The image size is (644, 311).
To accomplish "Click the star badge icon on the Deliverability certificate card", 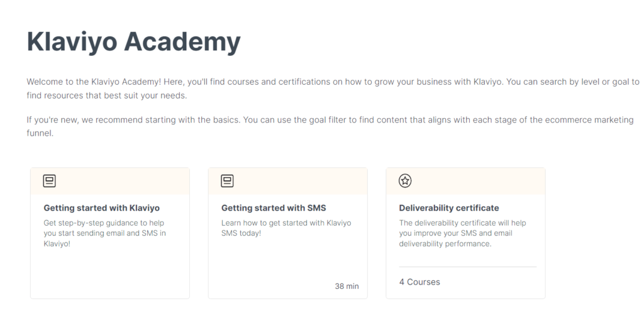I will (x=405, y=181).
